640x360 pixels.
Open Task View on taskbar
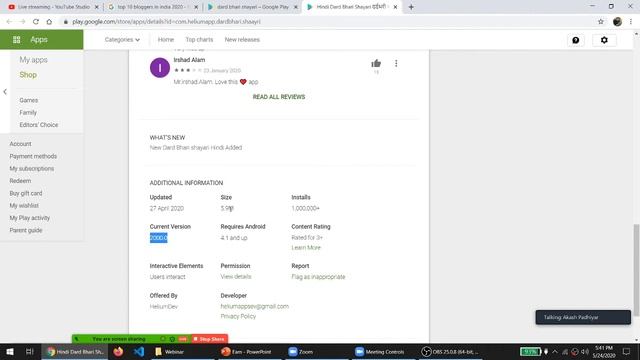click(x=29, y=351)
